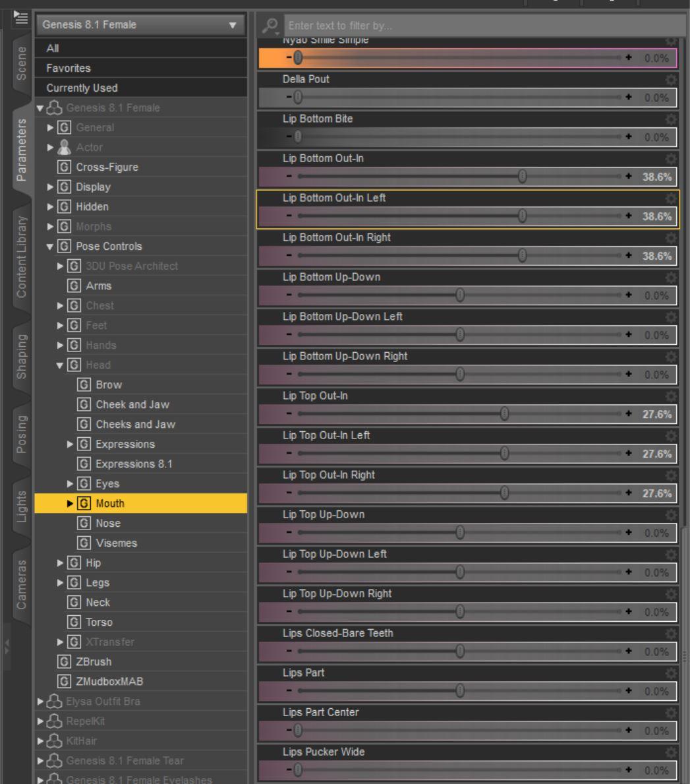The height and width of the screenshot is (784, 690).
Task: Collapse the Genesis 8.1 Female tree node
Action: point(40,108)
